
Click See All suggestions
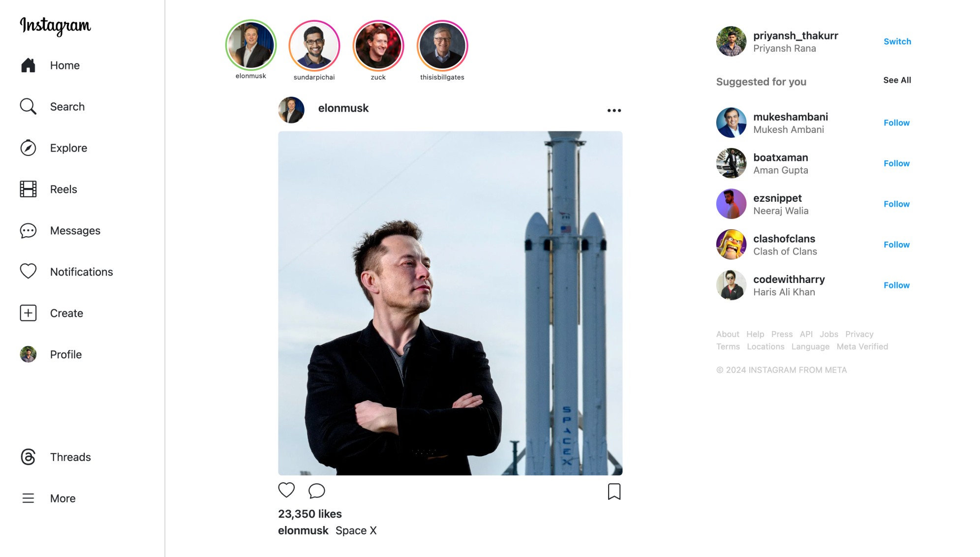click(x=897, y=80)
